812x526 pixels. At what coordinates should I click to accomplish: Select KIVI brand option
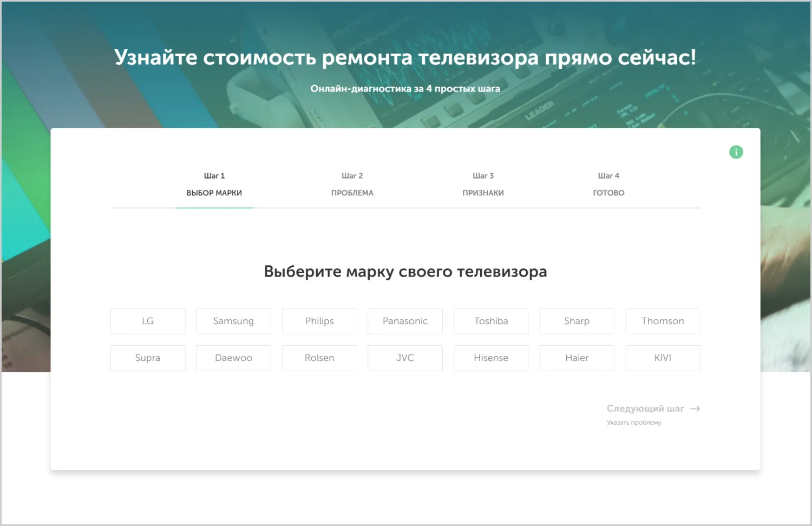point(663,358)
